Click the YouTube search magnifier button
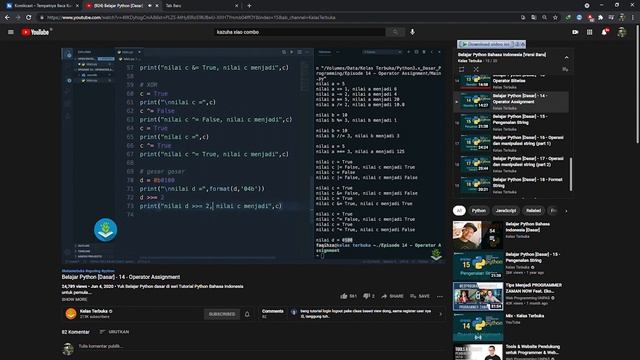The width and height of the screenshot is (640, 360). coord(395,32)
